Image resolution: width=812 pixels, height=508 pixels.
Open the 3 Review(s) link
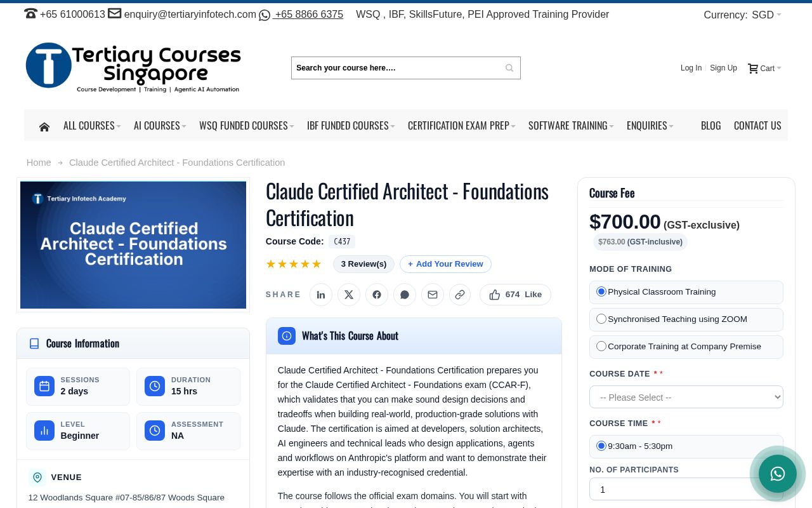pyautogui.click(x=363, y=264)
